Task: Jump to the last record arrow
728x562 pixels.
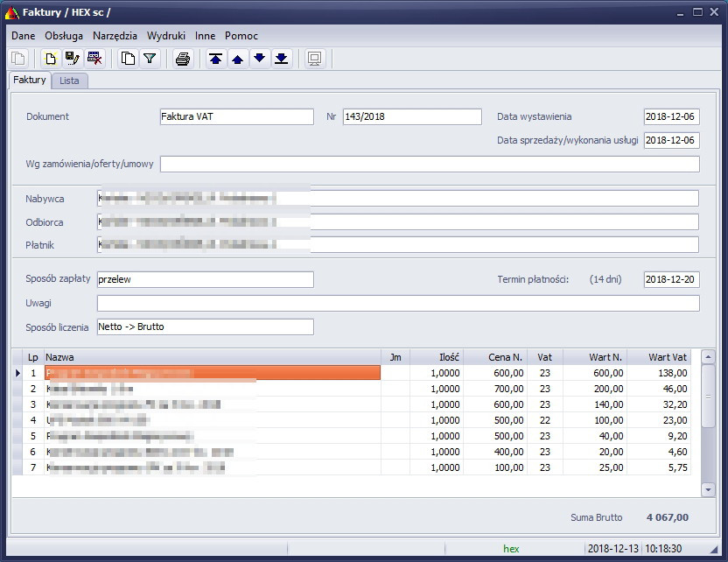Action: point(282,59)
